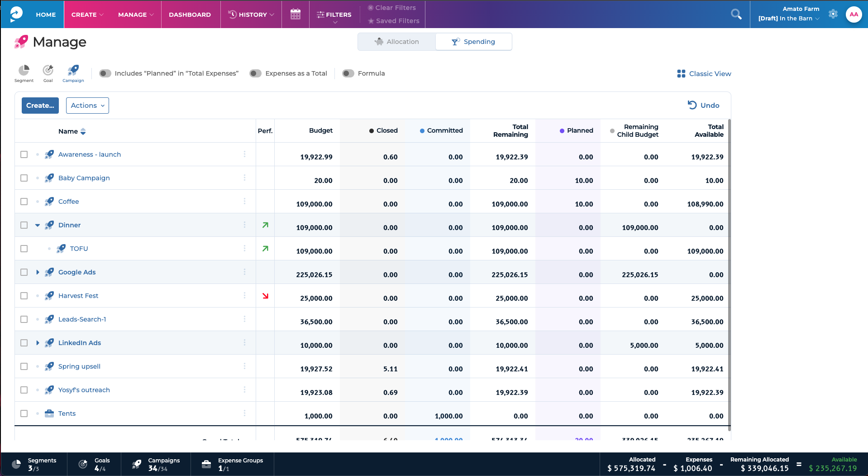Screen dimensions: 868x476
Task: Expand the Google Ads row
Action: [x=38, y=272]
